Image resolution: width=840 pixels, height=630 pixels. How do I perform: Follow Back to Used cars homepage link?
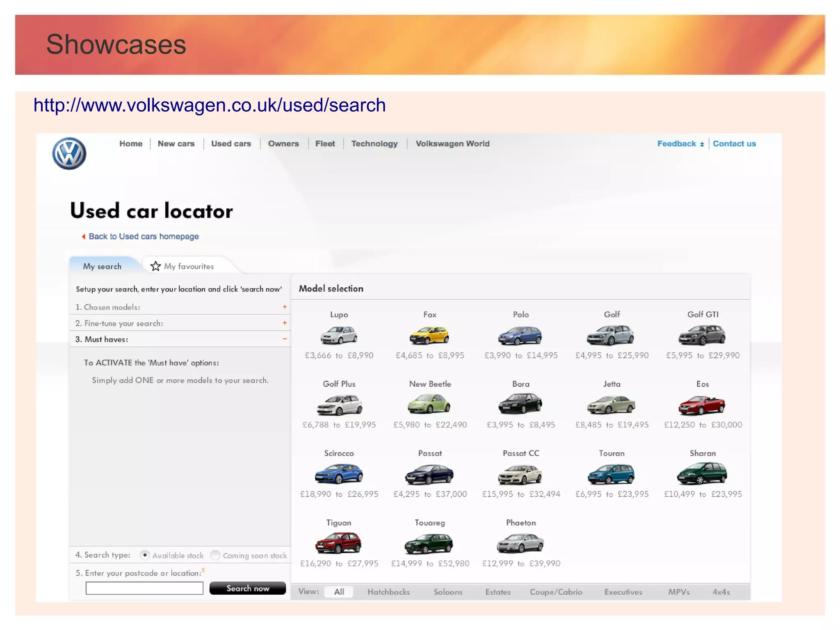click(144, 237)
